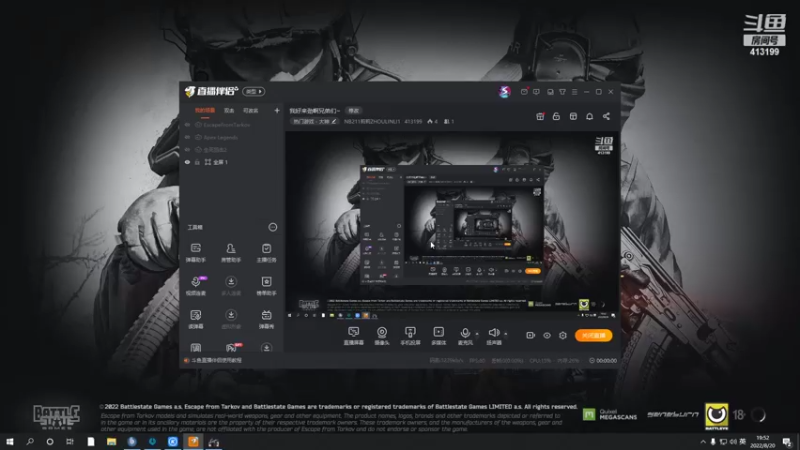Image resolution: width=800 pixels, height=450 pixels.
Task: Switch to the first scene tab
Action: (x=205, y=110)
